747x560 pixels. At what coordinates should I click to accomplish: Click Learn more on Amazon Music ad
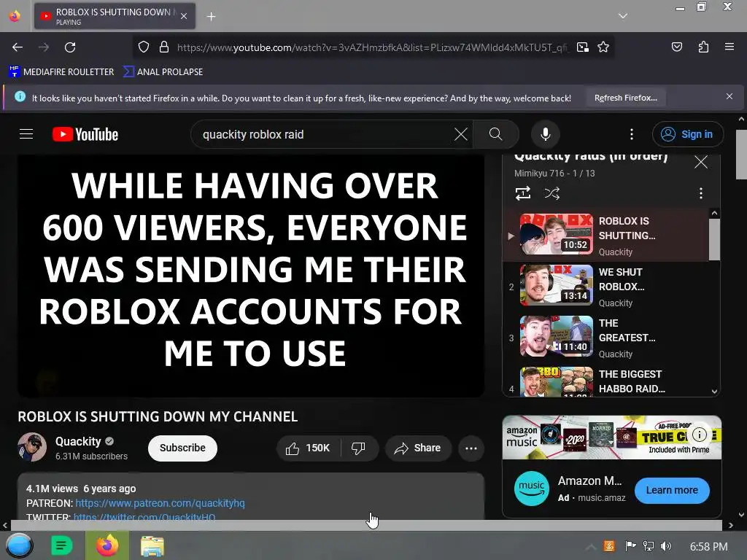[672, 490]
